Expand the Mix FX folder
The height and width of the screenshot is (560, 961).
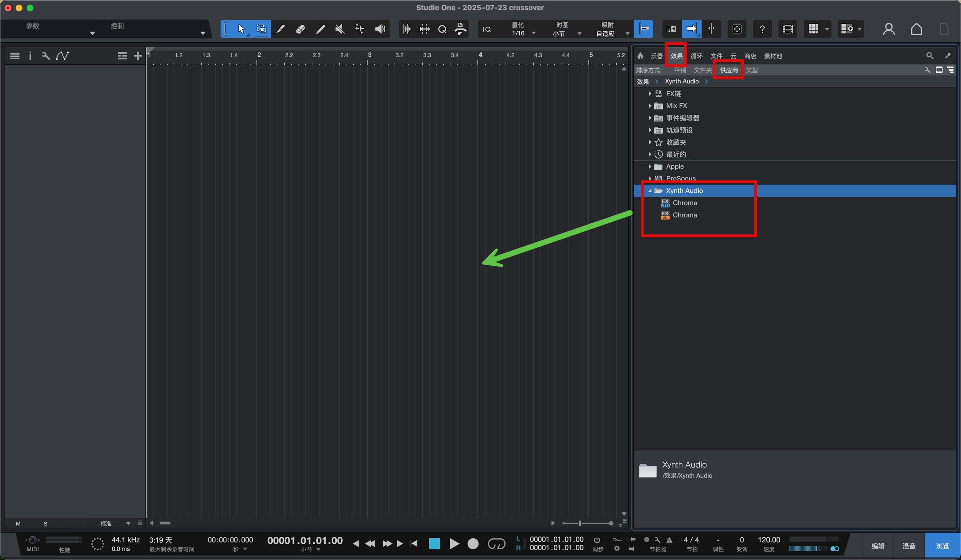click(x=650, y=106)
